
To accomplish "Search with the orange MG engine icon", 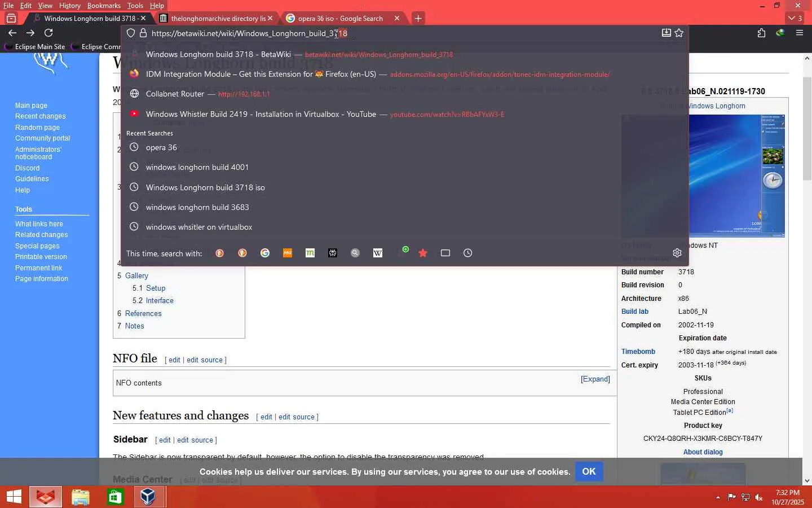I will point(288,253).
